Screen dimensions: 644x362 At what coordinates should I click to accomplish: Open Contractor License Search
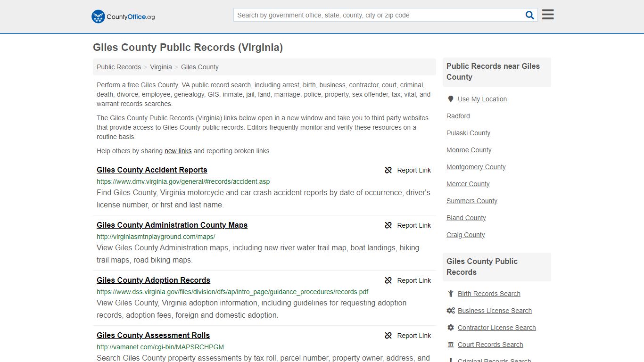pos(497,328)
